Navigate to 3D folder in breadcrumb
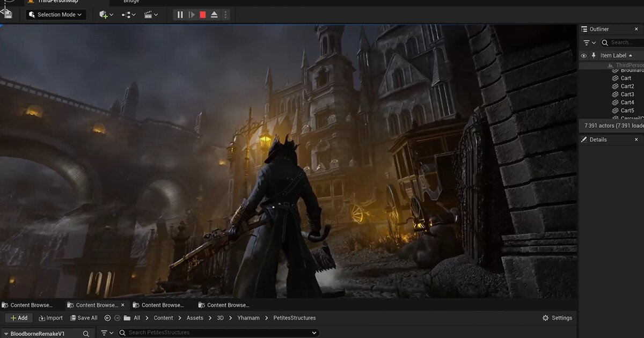Viewport: 644px width, 338px height. [x=220, y=318]
